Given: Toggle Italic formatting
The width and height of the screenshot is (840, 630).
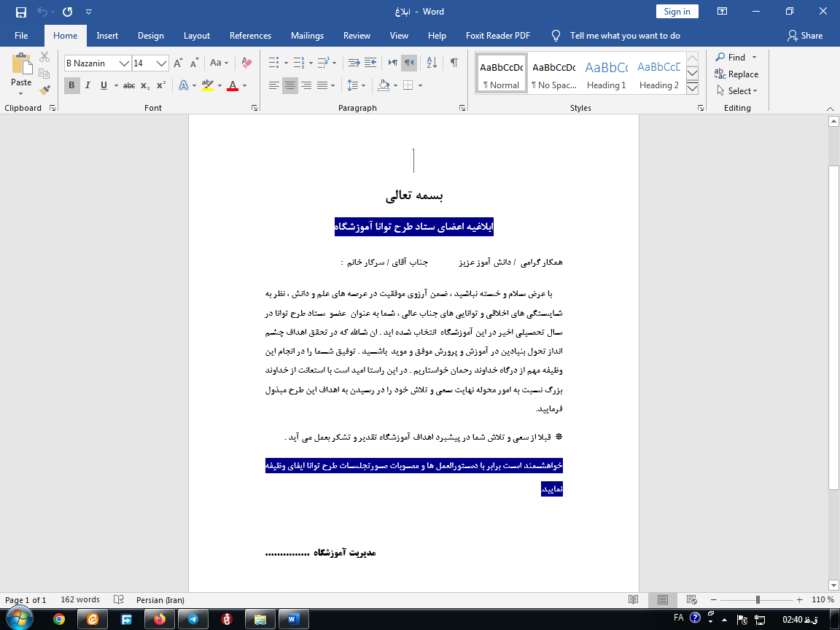Looking at the screenshot, I should tap(87, 85).
